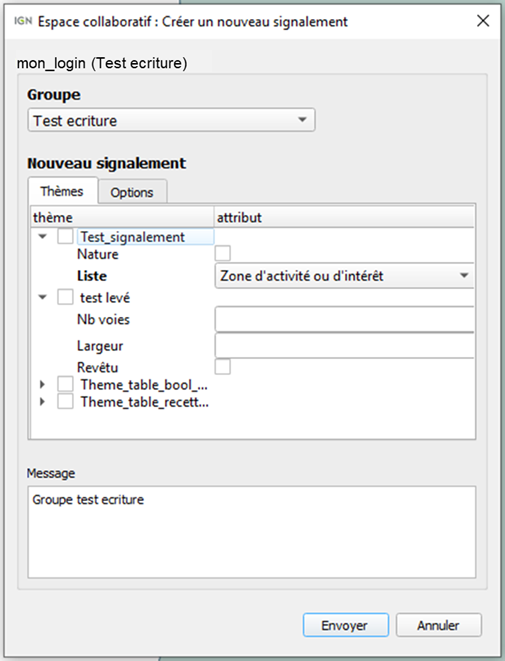Toggle the Nature attribute checkbox
This screenshot has width=505, height=661.
(223, 253)
